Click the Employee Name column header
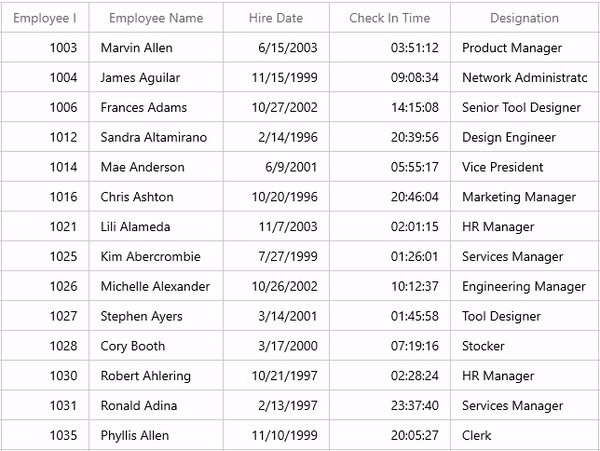Viewport: 600px width, 451px height. point(156,18)
